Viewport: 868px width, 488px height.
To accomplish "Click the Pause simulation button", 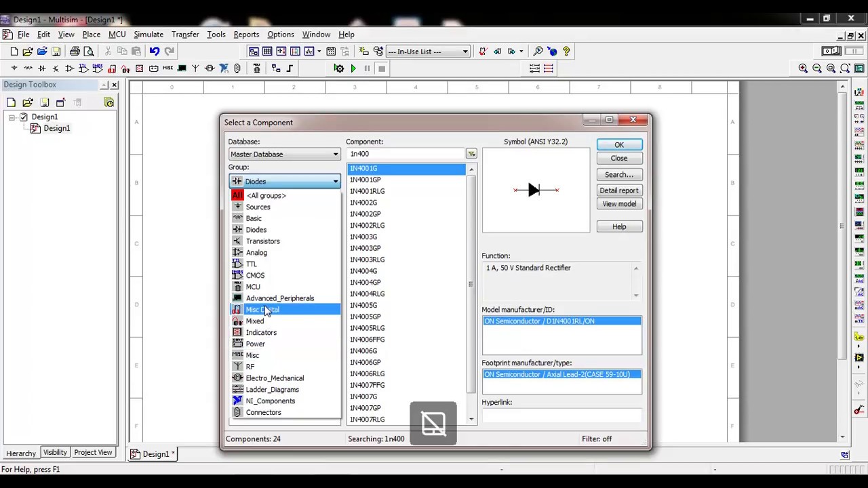I will (367, 68).
